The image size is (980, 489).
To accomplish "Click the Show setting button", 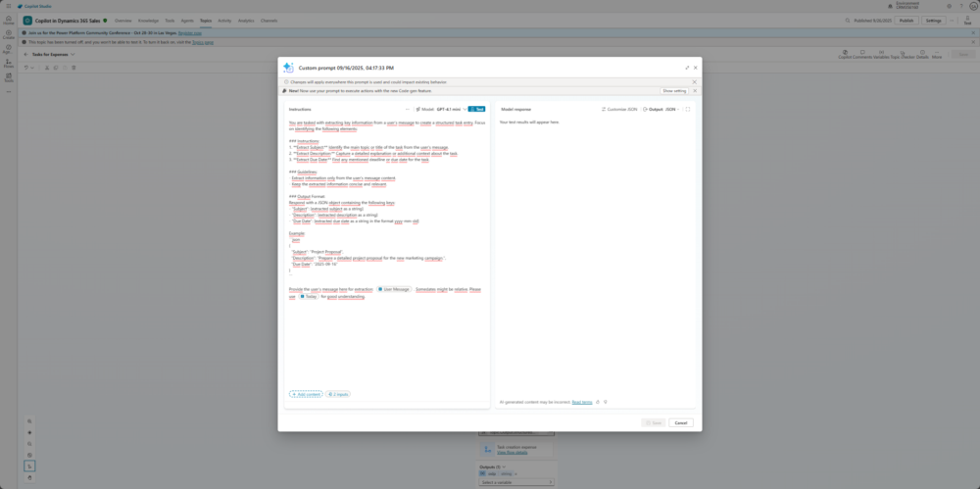I will coord(673,90).
